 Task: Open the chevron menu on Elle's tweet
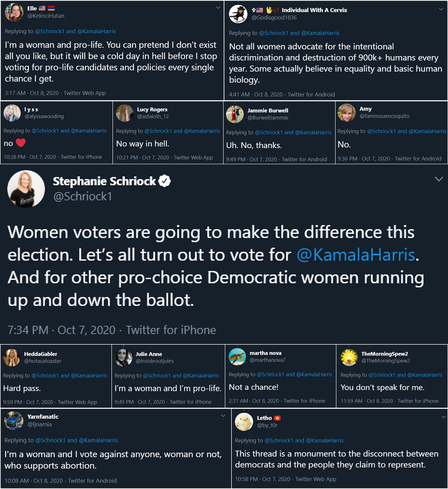tap(218, 8)
